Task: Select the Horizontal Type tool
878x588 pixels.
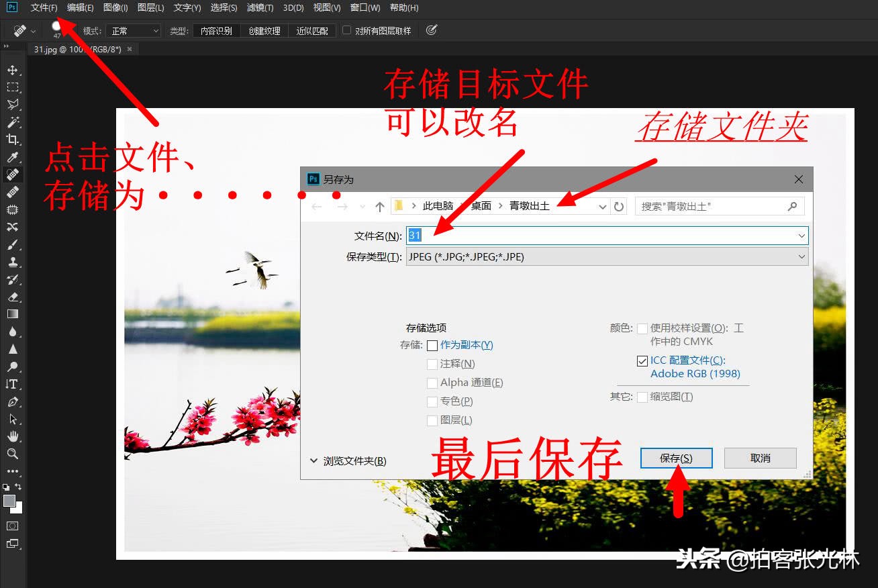Action: [x=13, y=384]
